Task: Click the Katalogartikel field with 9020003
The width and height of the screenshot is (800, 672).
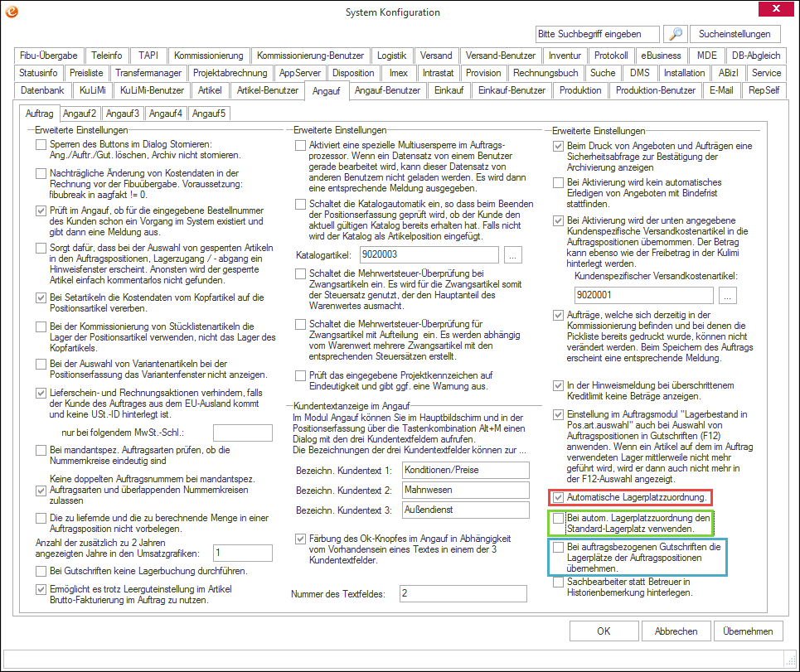Action: coord(429,255)
